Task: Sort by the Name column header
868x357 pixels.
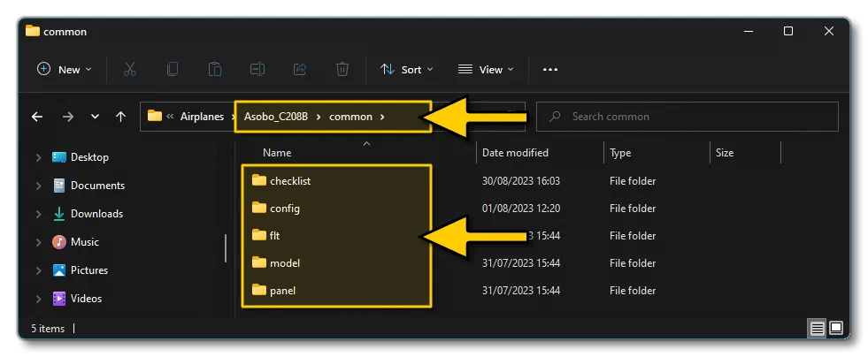Action: (x=277, y=153)
